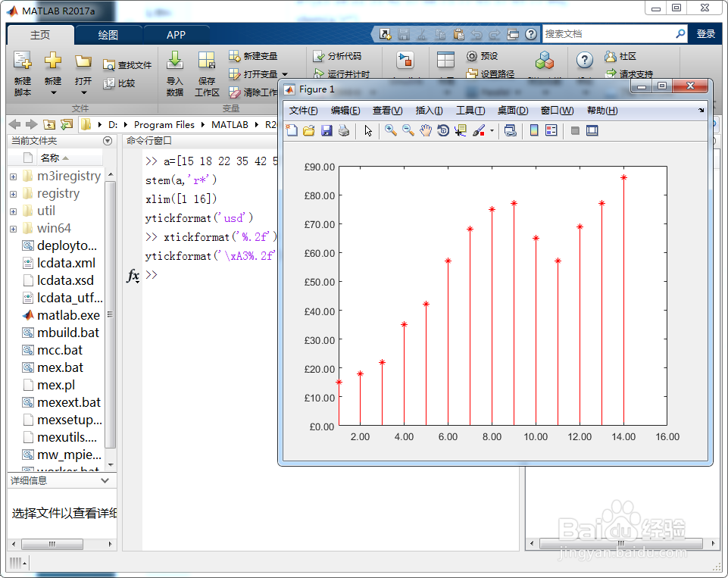728x578 pixels.
Task: Dock Figure 1 using corner arrow
Action: coord(701,111)
